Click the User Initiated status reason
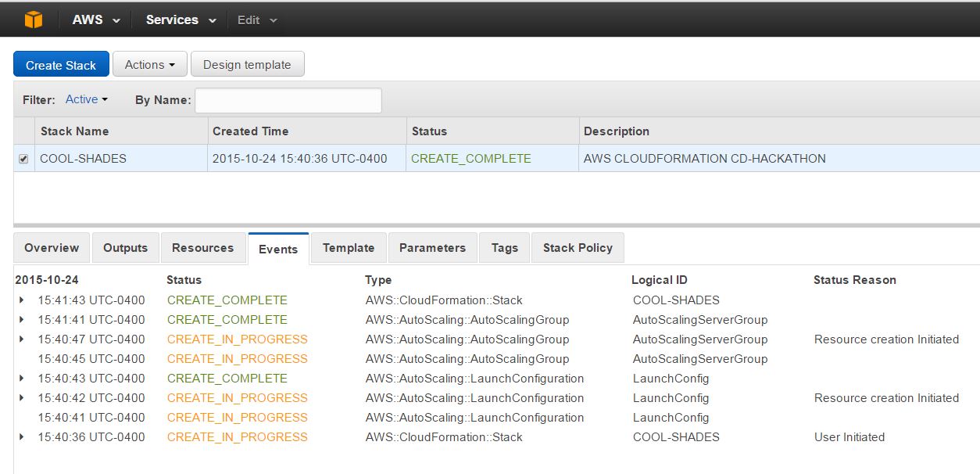Screen dimensions: 980x474 click(849, 437)
